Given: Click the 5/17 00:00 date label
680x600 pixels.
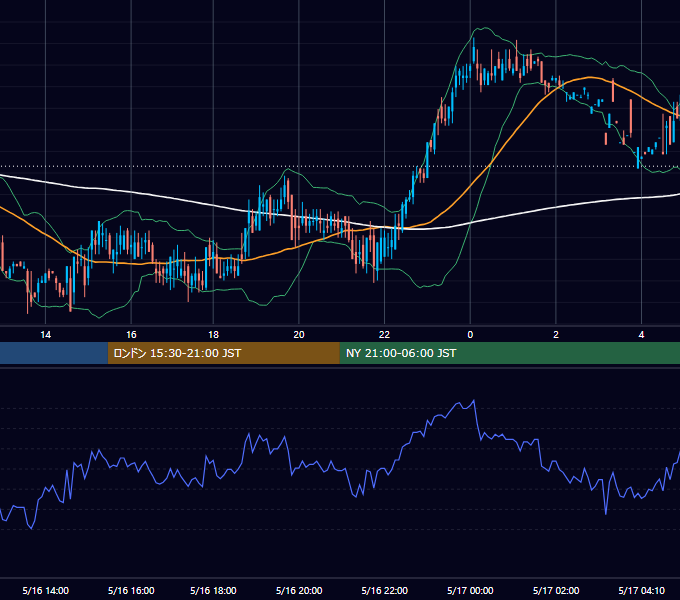Looking at the screenshot, I should (470, 590).
